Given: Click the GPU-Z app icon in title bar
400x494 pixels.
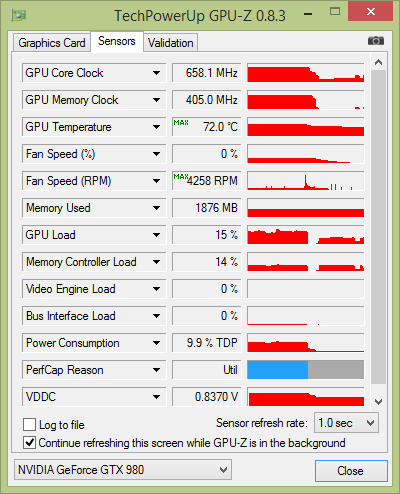Looking at the screenshot, I should point(19,15).
